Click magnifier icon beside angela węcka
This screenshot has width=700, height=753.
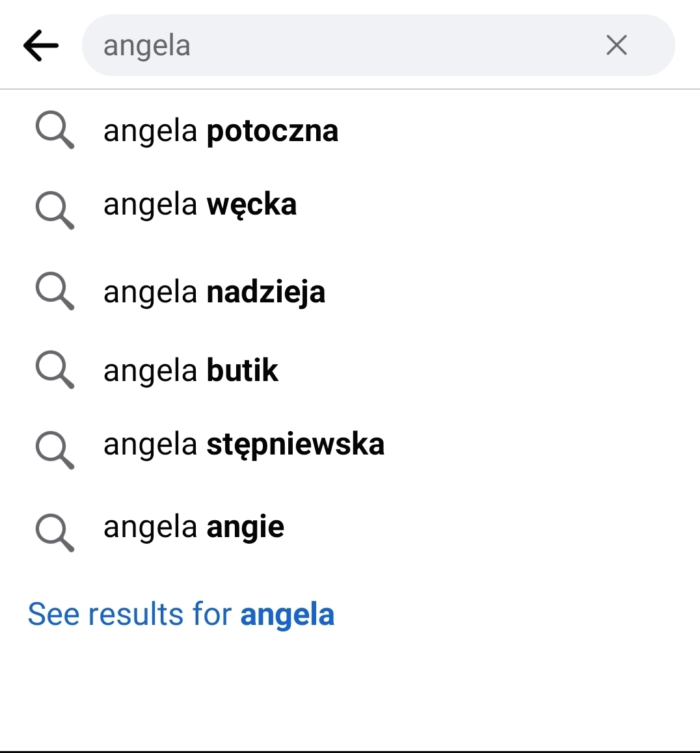[55, 210]
